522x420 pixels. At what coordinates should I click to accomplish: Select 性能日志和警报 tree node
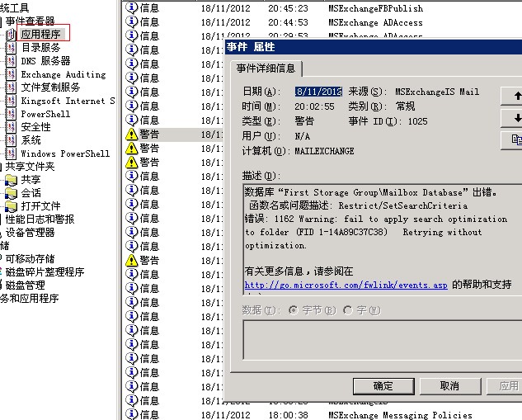coord(40,219)
